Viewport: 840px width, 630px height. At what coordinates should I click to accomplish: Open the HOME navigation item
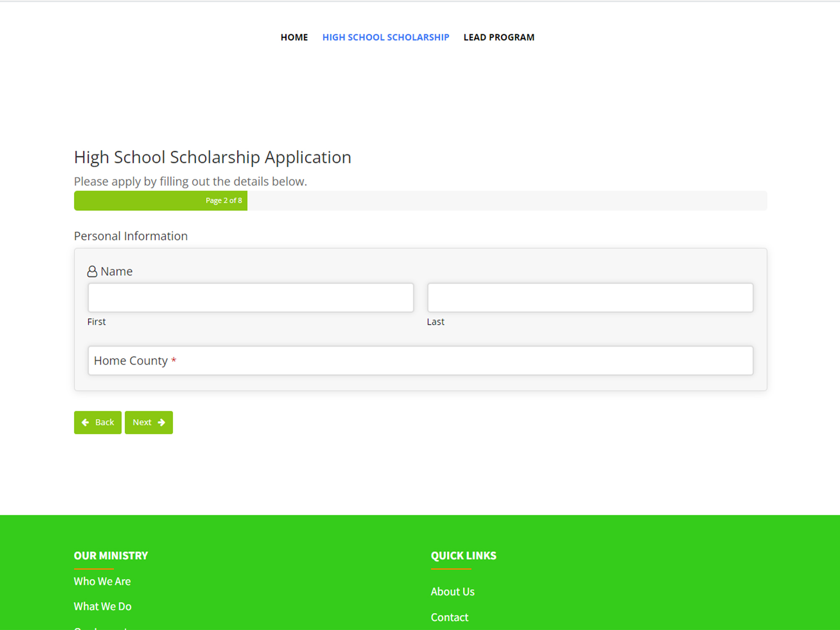pyautogui.click(x=294, y=37)
